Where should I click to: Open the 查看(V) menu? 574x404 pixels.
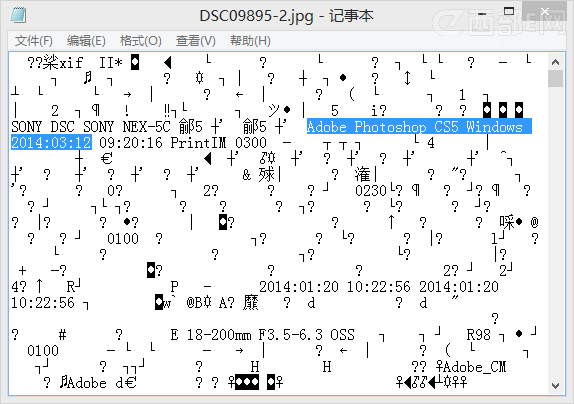[195, 41]
